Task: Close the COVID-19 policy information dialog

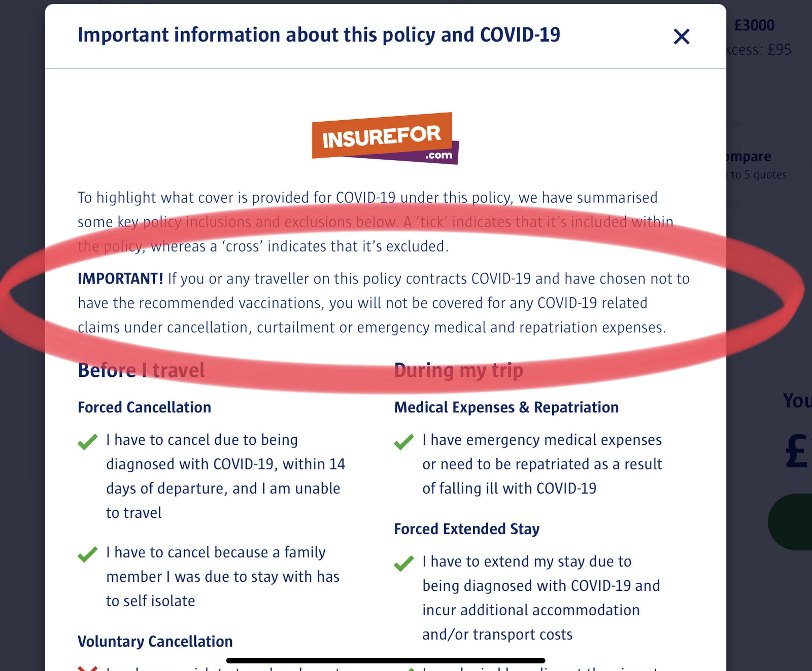Action: point(681,37)
